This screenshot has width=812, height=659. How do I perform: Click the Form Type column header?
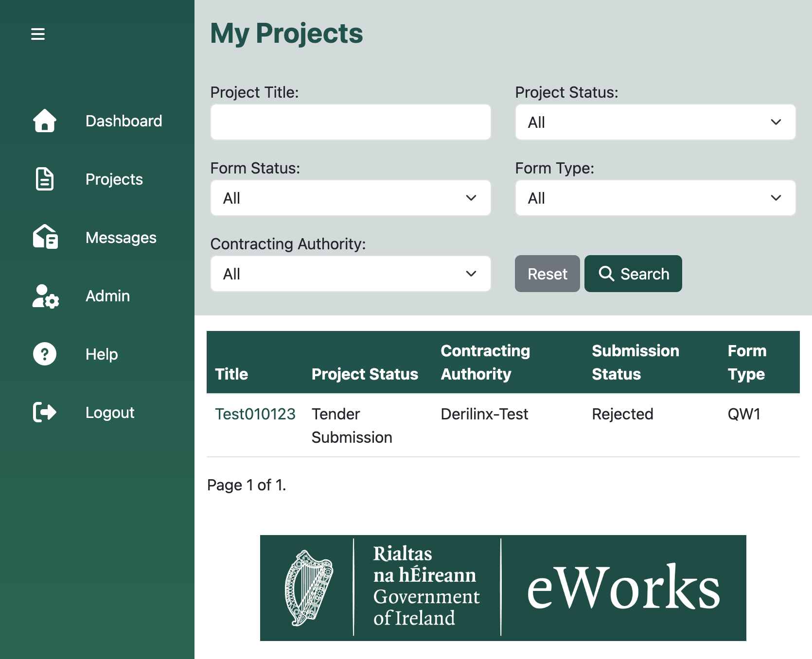(x=747, y=362)
